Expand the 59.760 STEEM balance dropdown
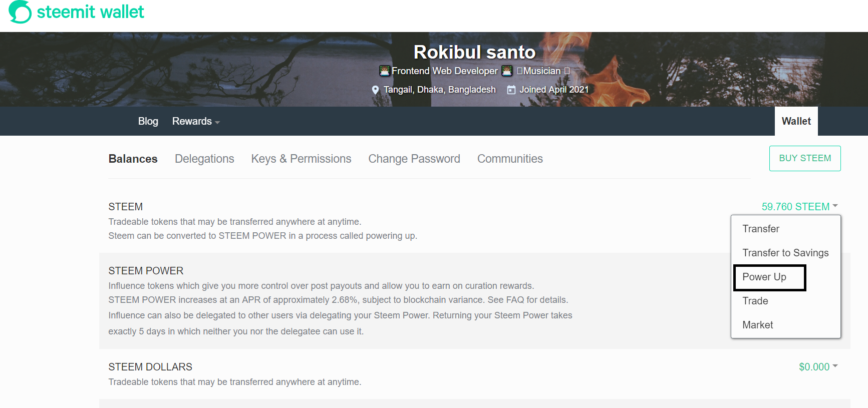Viewport: 868px width, 408px height. pyautogui.click(x=799, y=207)
